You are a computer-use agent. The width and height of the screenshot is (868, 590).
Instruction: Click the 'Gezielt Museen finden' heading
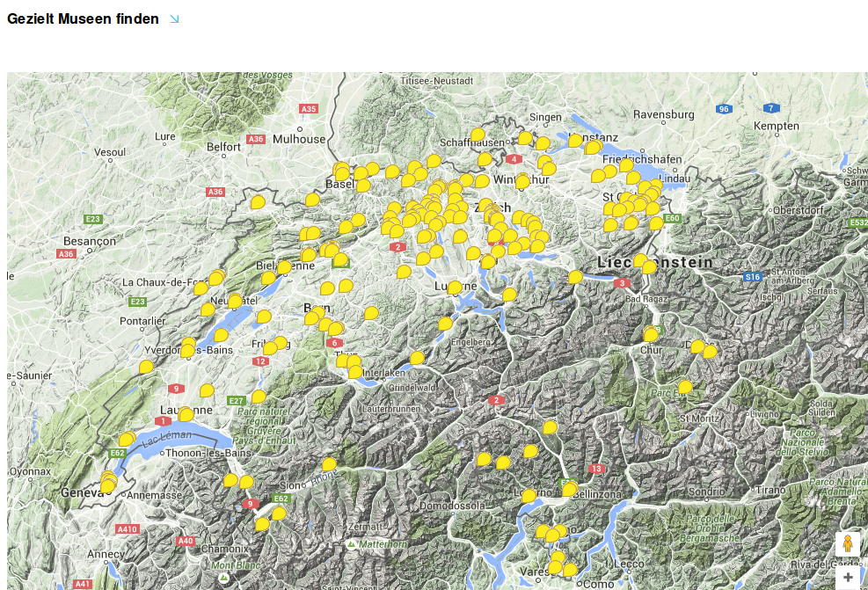83,18
